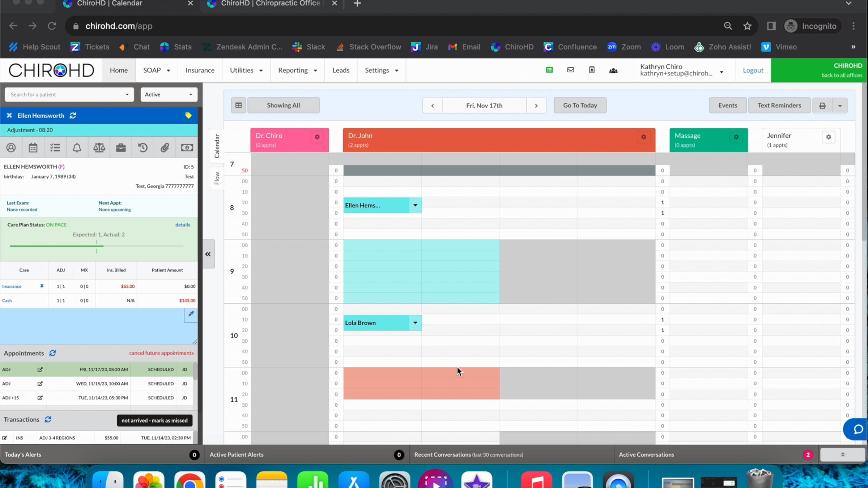
Task: Open the patient alerts bell icon
Action: coord(77,147)
